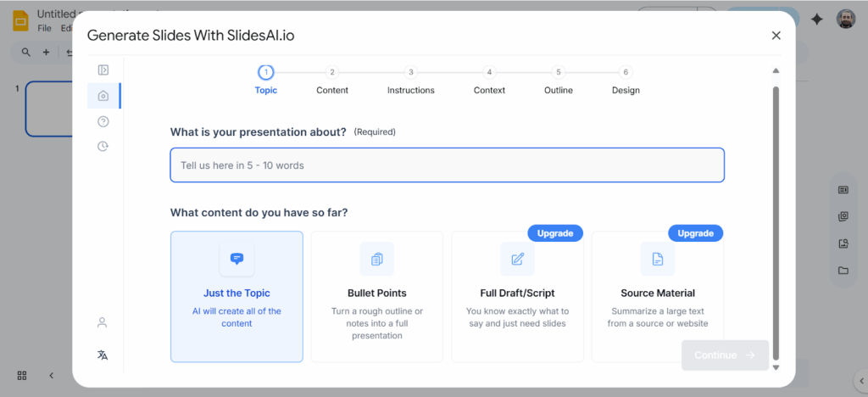868x397 pixels.
Task: Click the scrollbar down arrow
Action: click(x=776, y=367)
